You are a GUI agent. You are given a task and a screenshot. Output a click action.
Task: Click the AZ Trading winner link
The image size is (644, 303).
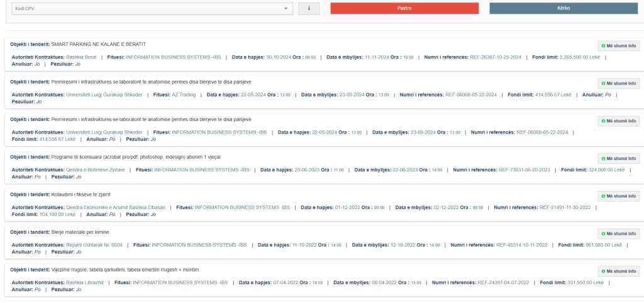click(184, 94)
